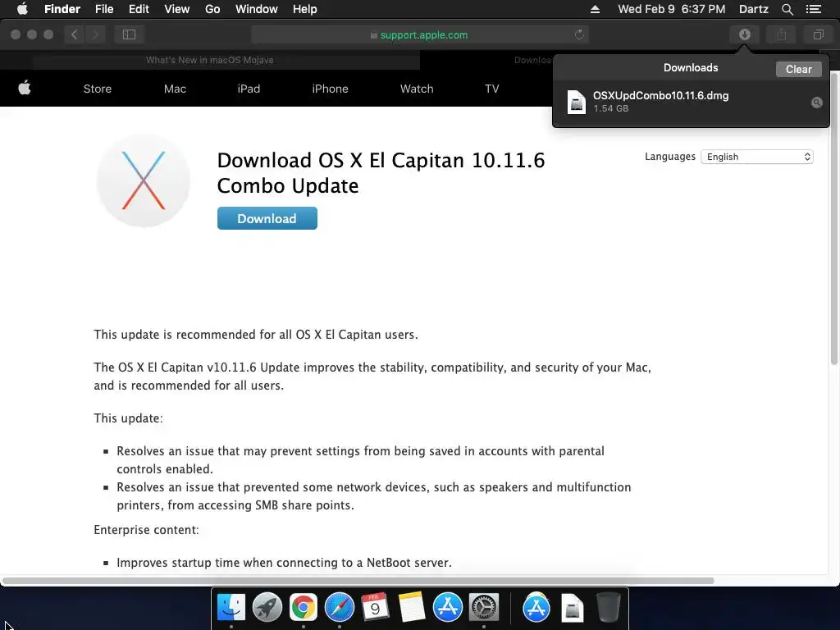Open the Applications folder stack in the Dock
This screenshot has width=840, height=630.
[x=536, y=608]
